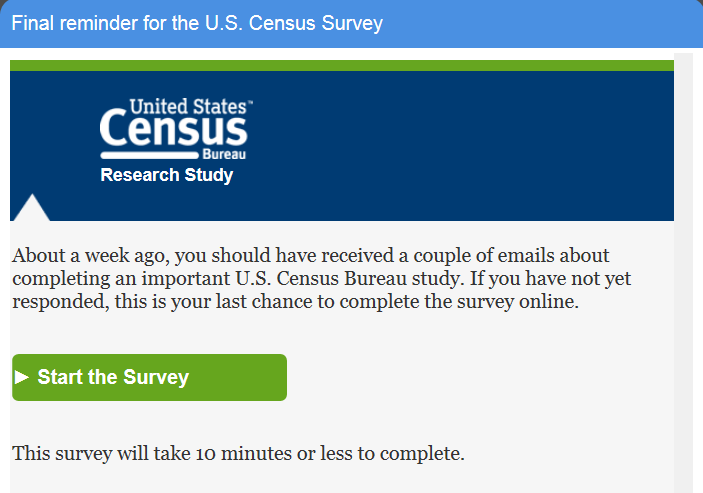Click the Start the Survey button
The width and height of the screenshot is (703, 493).
coord(149,377)
